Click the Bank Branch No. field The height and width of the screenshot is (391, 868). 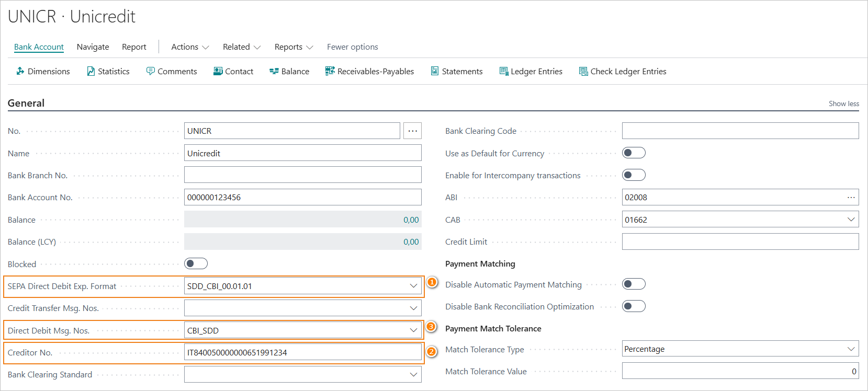302,175
